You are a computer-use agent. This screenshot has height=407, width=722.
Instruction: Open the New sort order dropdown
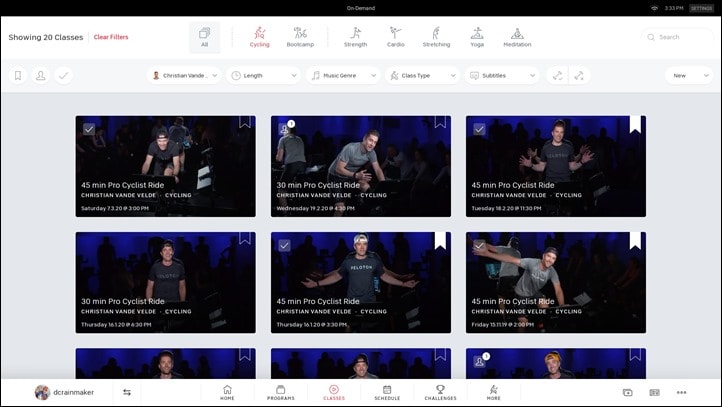click(689, 76)
